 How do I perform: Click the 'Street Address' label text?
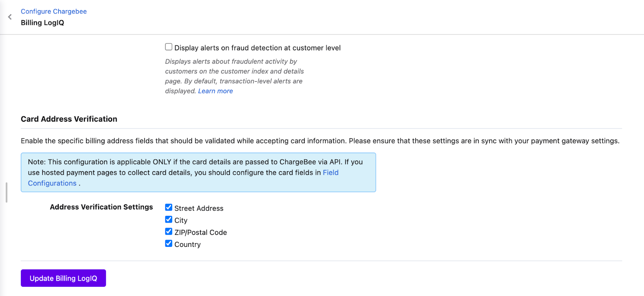(199, 208)
